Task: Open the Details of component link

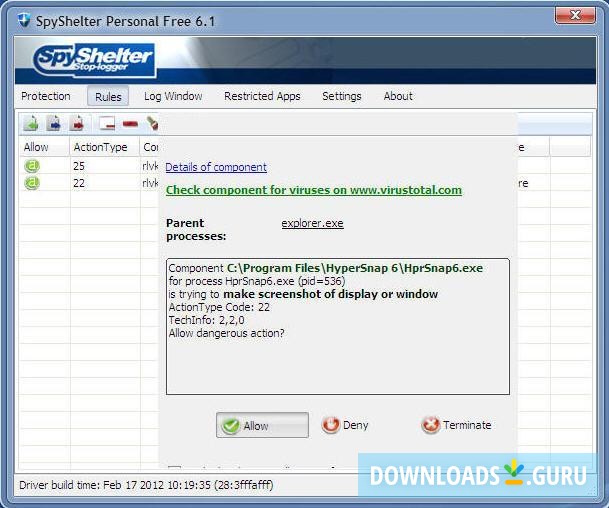Action: [216, 167]
